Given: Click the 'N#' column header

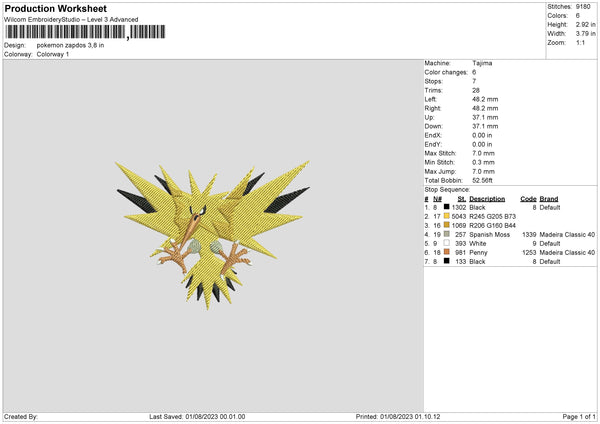Looking at the screenshot, I should (437, 199).
